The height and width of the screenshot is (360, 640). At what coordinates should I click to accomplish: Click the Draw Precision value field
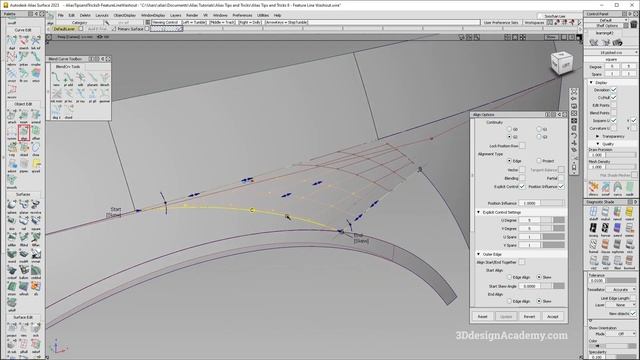click(596, 155)
